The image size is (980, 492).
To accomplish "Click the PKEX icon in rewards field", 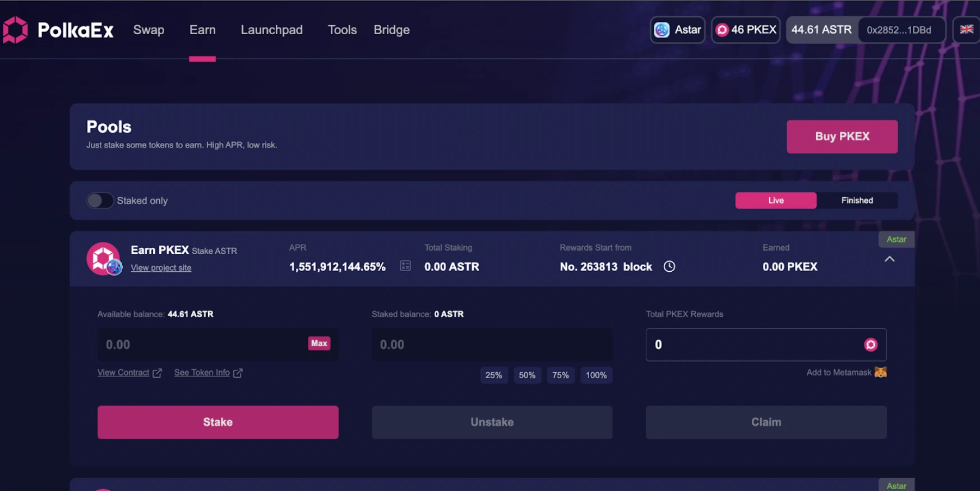I will [x=871, y=345].
